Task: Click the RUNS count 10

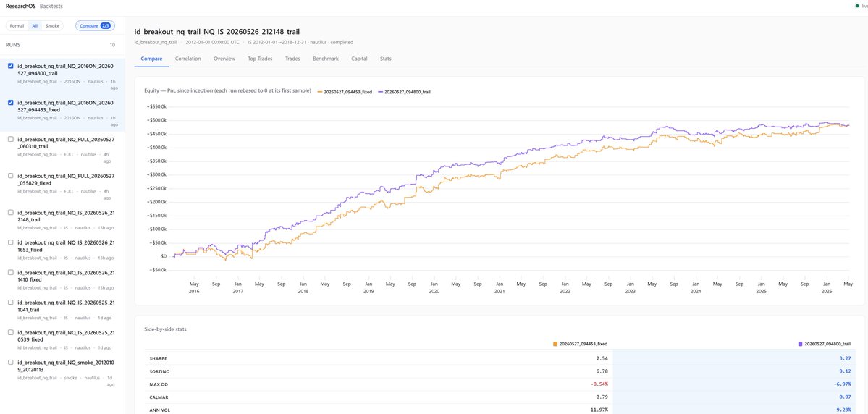Action: click(x=112, y=45)
